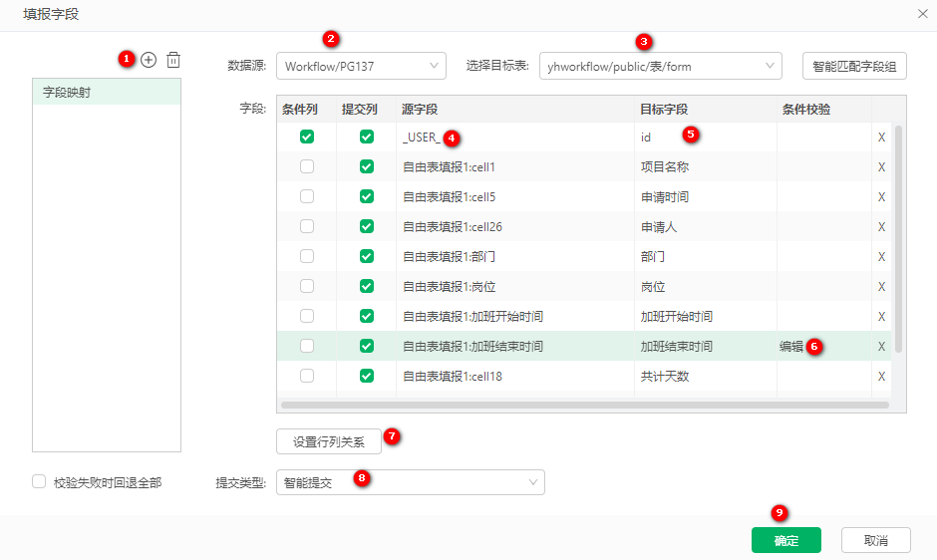Screen dimensions: 937x560
Task: Click the 智能匹配字段组 button
Action: tap(854, 66)
